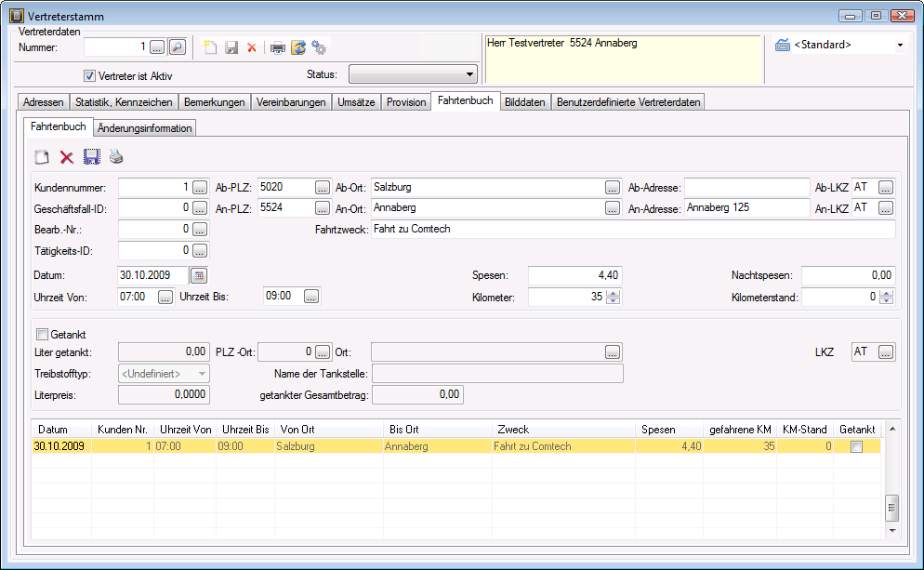The image size is (924, 570).
Task: Save the Vertreter with top toolbar disk icon
Action: [231, 47]
